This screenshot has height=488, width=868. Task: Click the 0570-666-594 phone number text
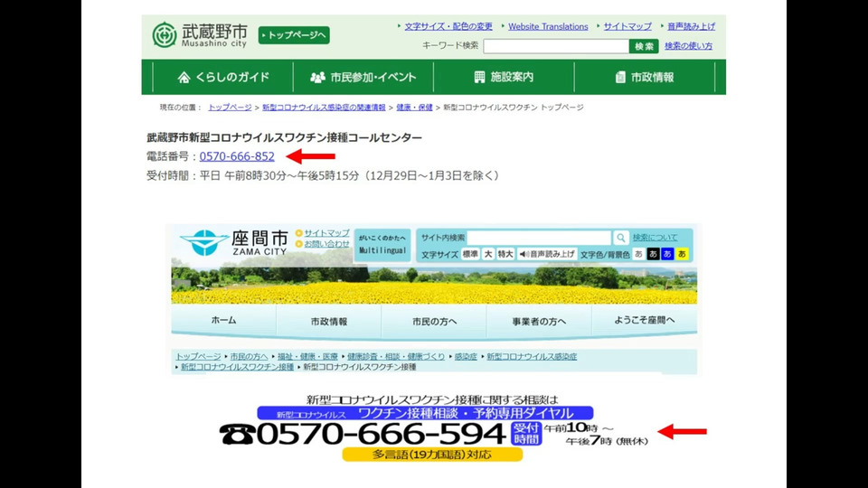(x=381, y=434)
